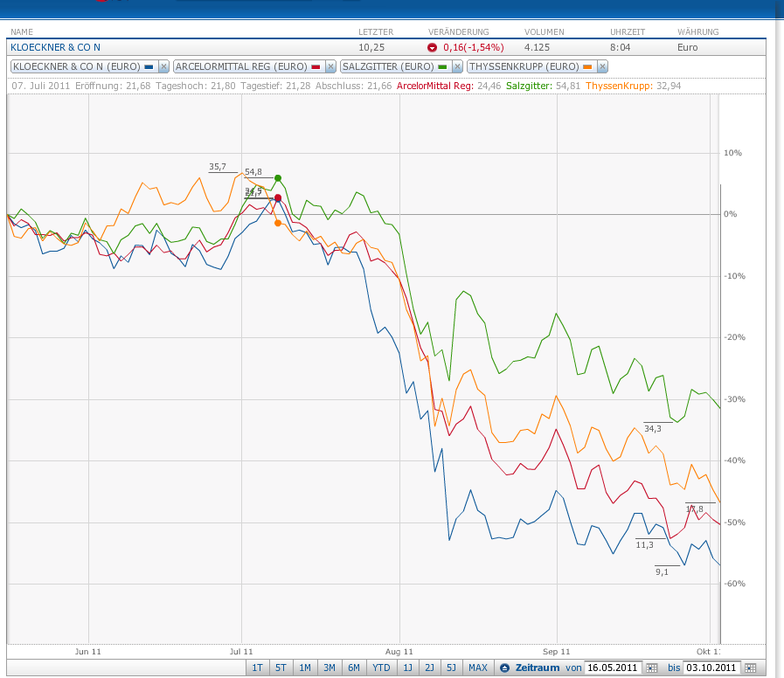Click the Zeitraum label

[538, 668]
